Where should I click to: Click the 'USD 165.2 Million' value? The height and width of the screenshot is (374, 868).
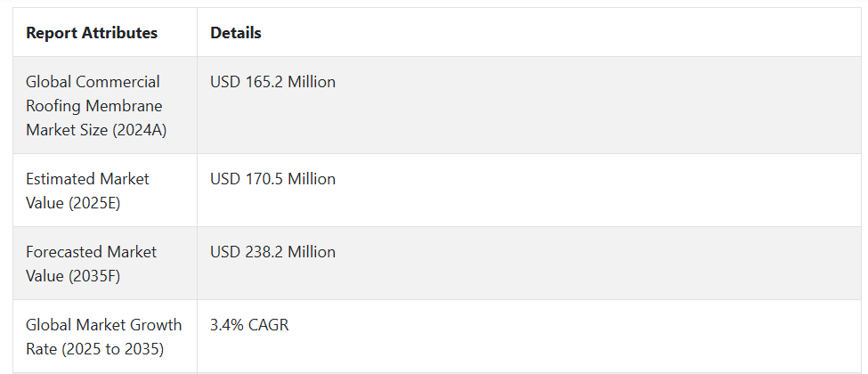coord(272,82)
